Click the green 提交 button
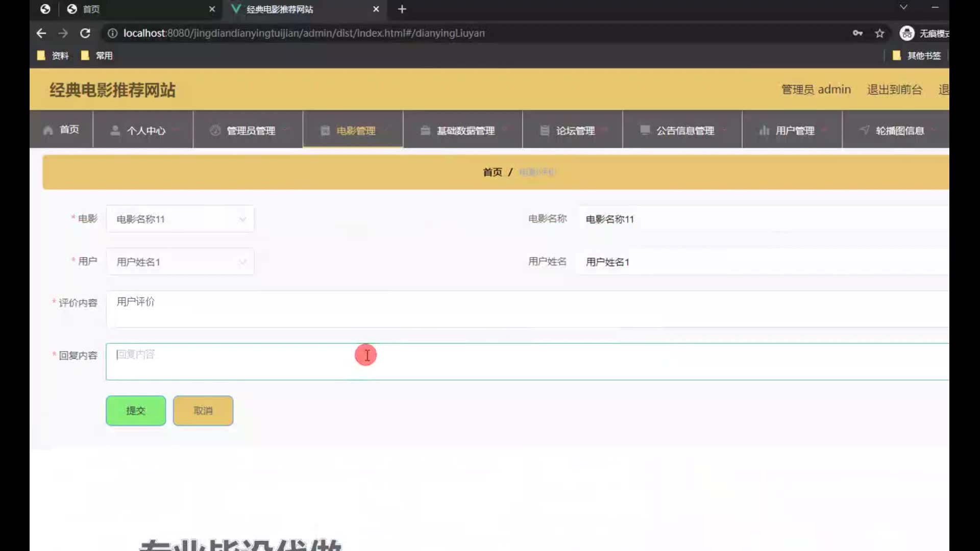This screenshot has height=551, width=980. tap(136, 411)
